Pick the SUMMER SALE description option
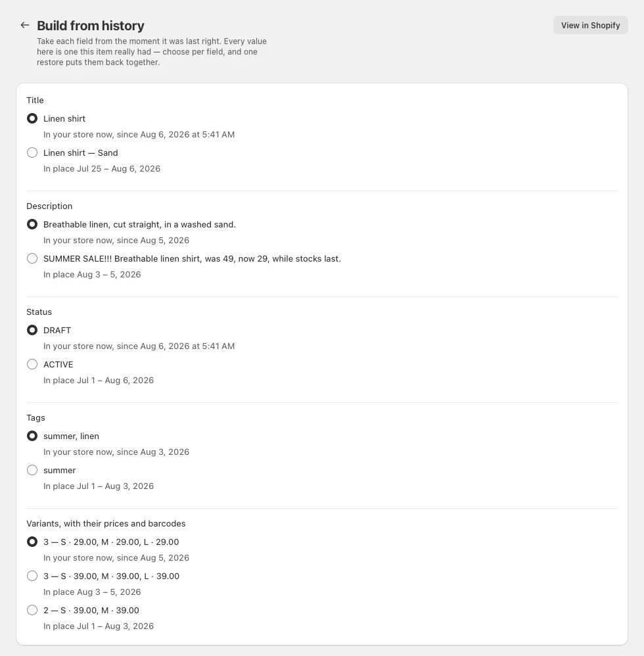Image resolution: width=644 pixels, height=656 pixels. pos(32,258)
